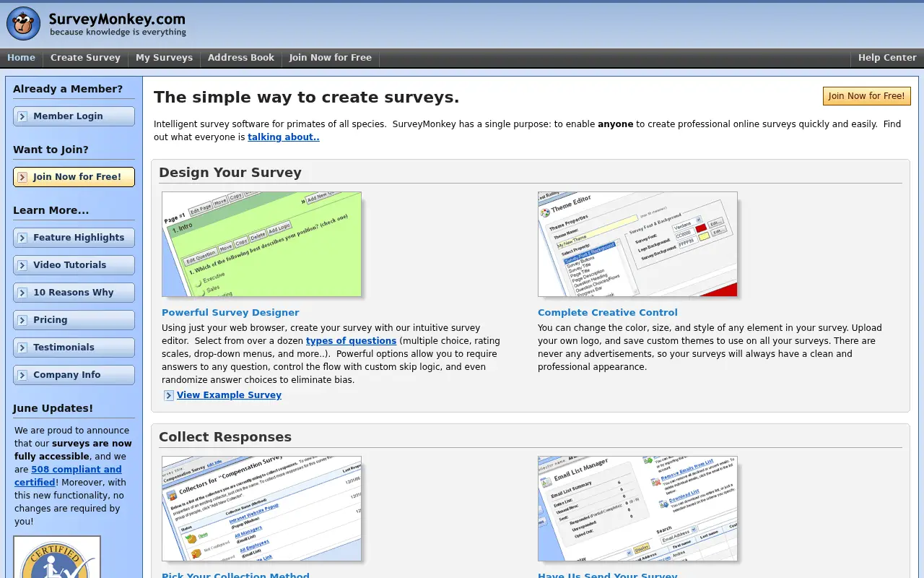
Task: Click the Compensation Survey collectors thumbnail
Action: pos(261,509)
